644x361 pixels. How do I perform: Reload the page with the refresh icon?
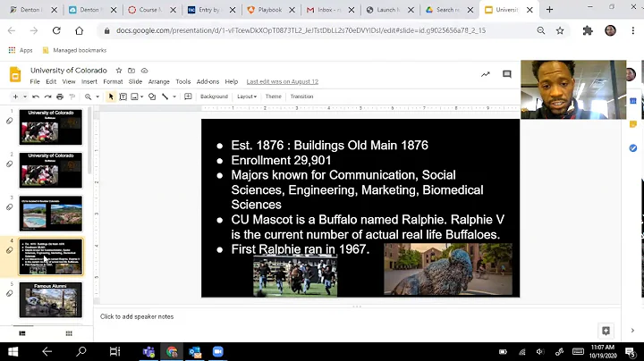(x=56, y=30)
